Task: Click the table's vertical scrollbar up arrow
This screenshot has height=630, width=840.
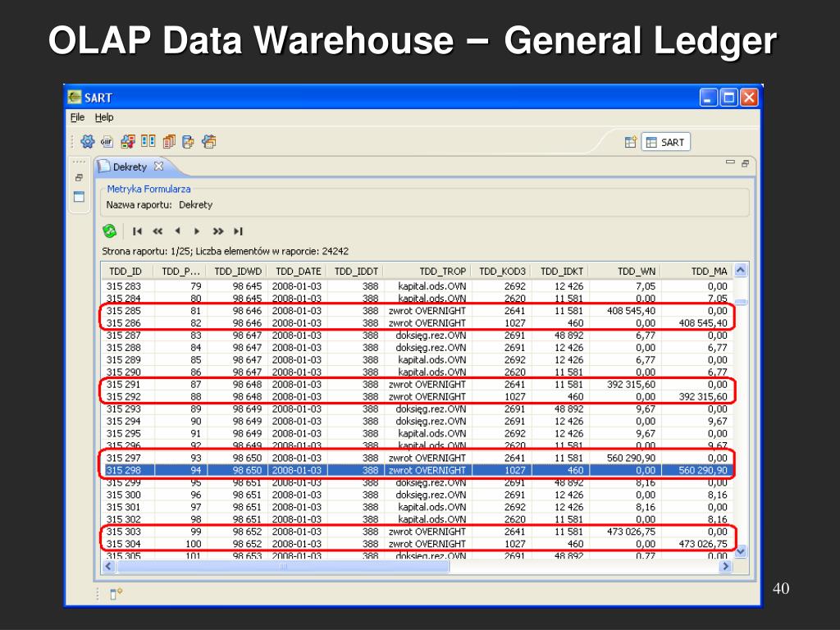Action: pos(741,271)
